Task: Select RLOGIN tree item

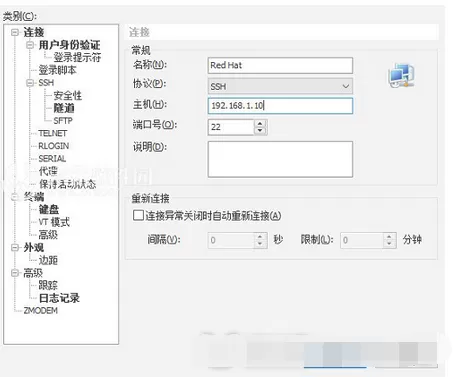Action: [x=54, y=146]
